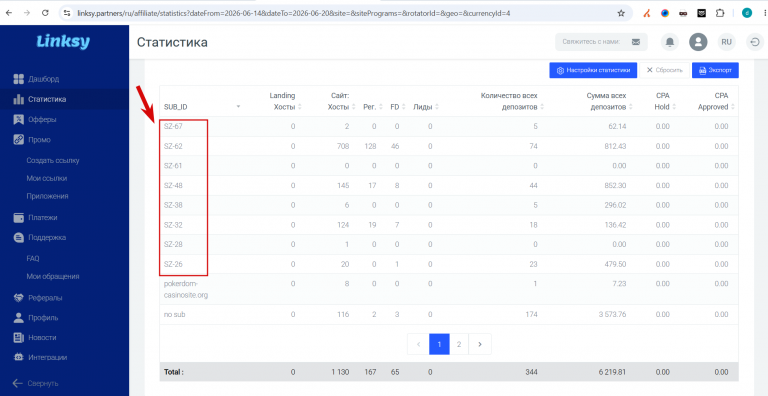Click the SZ-62 SUB_ID cell
Viewport: 768px width, 396px height.
173,146
